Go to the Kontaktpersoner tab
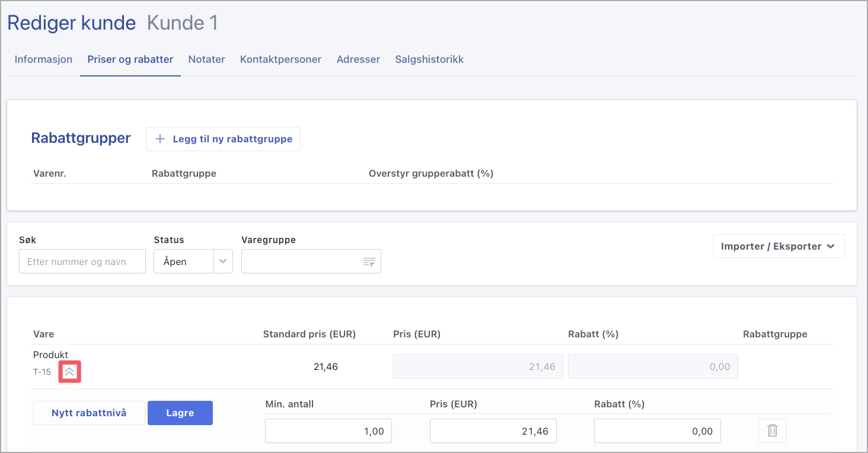 point(280,59)
